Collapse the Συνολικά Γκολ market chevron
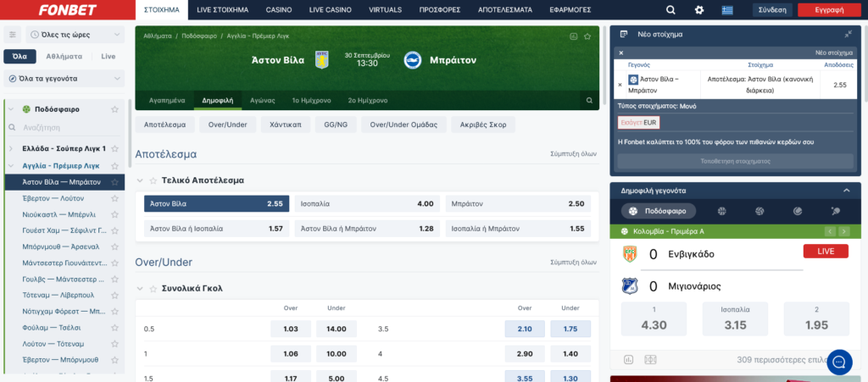The height and width of the screenshot is (382, 868). 140,289
